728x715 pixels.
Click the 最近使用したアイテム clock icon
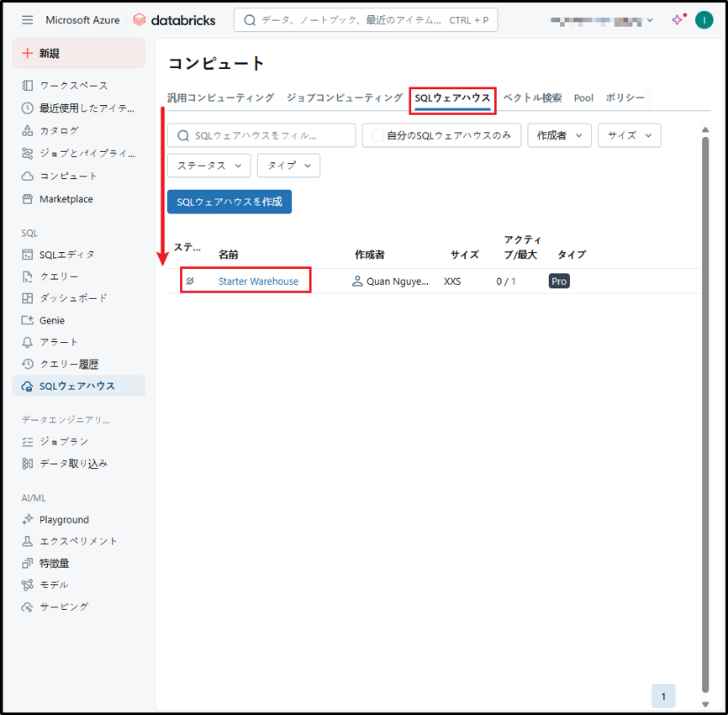tap(28, 108)
